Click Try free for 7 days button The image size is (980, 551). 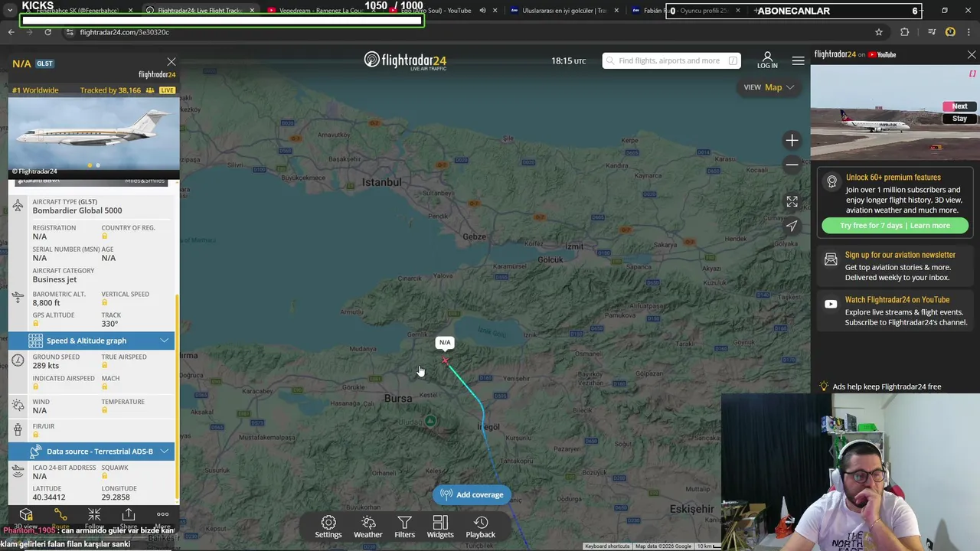895,226
